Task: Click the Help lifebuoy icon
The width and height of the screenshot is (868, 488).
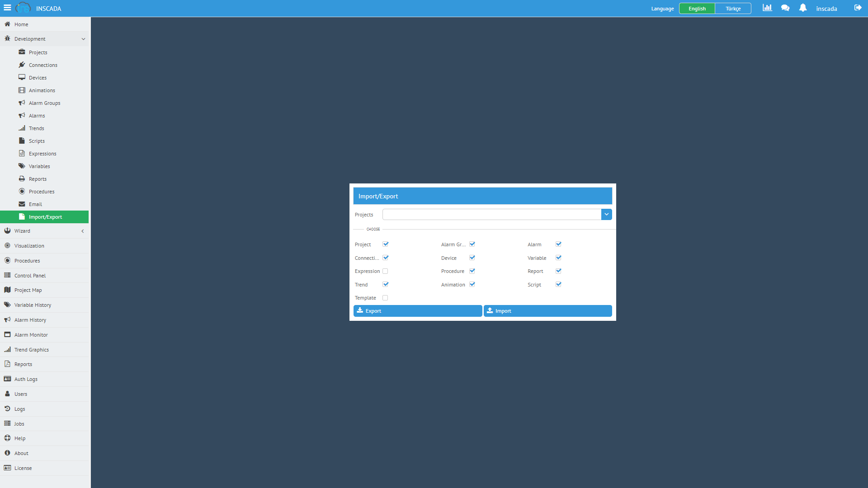Action: pos(7,438)
